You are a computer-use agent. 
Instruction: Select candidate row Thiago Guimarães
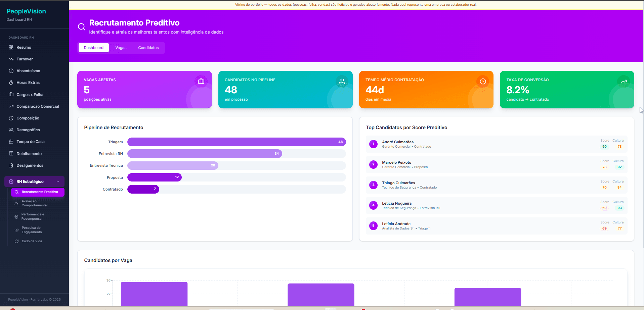tap(496, 185)
